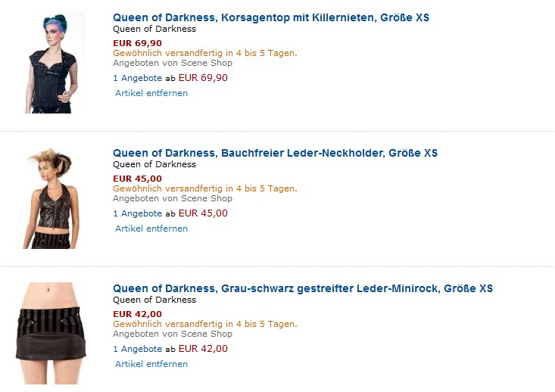
Task: Click the leather neckholder product thumbnail
Action: (52, 198)
